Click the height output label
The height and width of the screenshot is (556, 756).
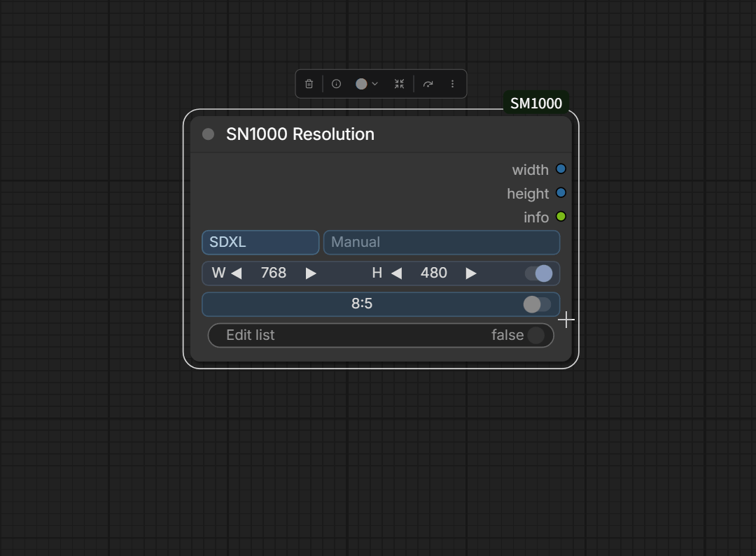[528, 193]
